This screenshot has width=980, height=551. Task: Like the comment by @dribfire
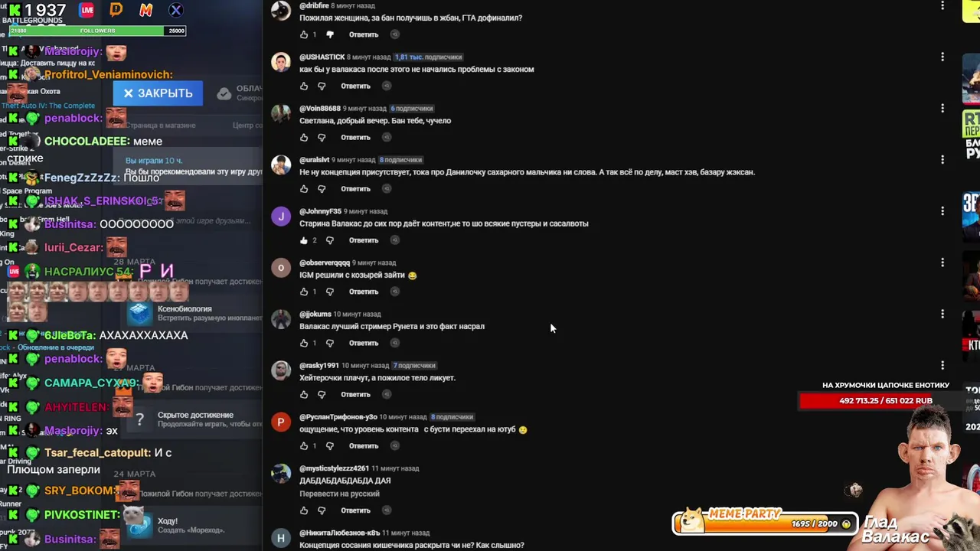pos(304,34)
